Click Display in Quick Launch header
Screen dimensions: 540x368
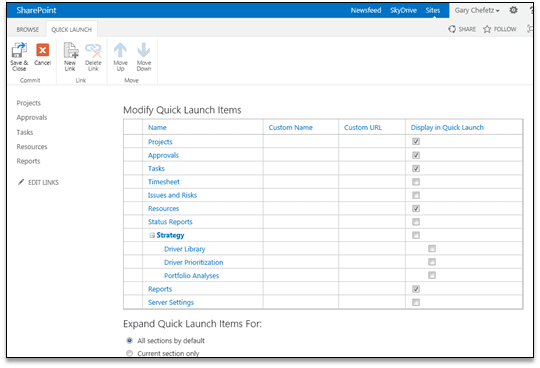click(447, 127)
